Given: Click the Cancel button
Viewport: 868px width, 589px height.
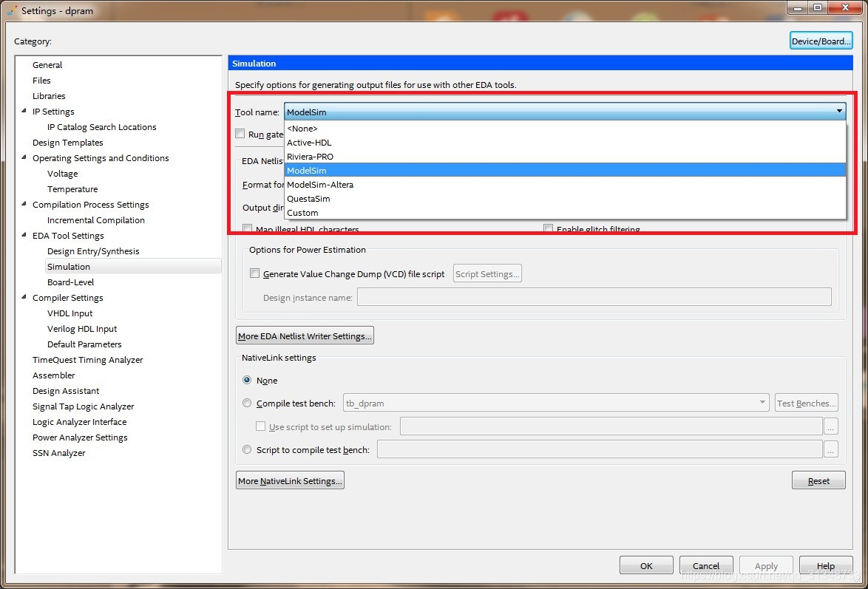Looking at the screenshot, I should (x=706, y=566).
